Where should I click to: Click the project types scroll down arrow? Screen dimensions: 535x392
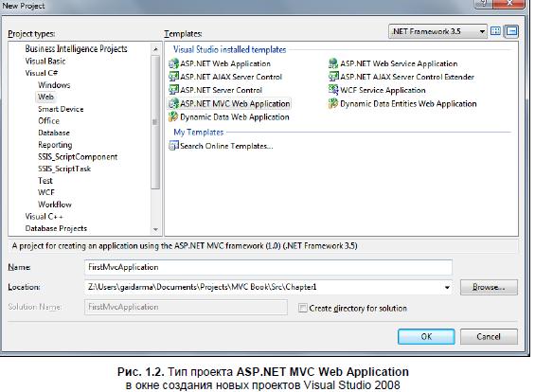coord(155,229)
